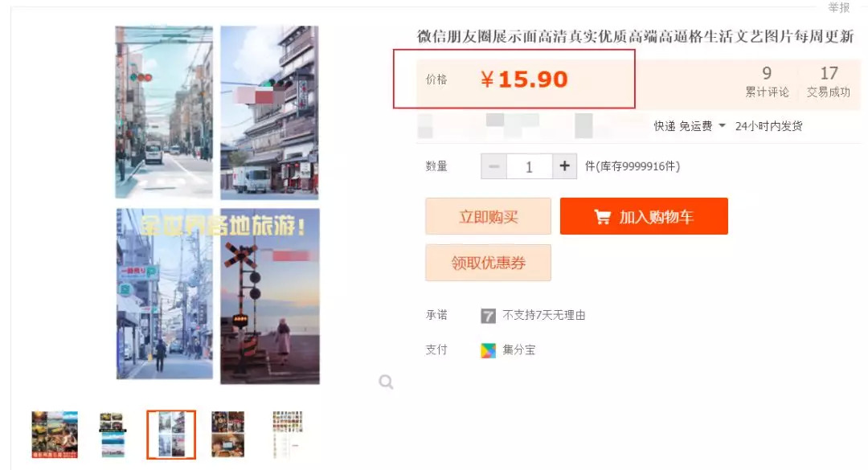Select the first food collage thumbnail

[55, 435]
